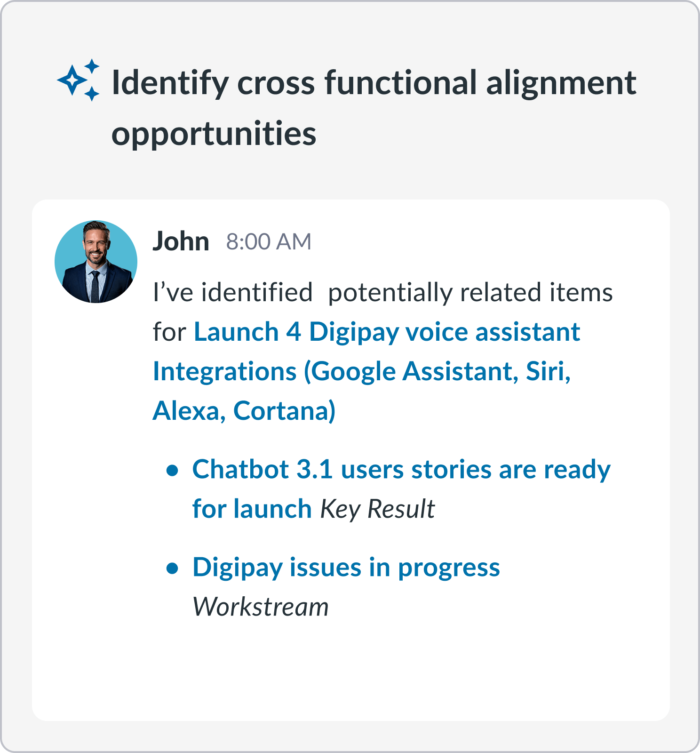This screenshot has width=700, height=753.
Task: Open John's profile avatar photo
Action: (x=96, y=262)
